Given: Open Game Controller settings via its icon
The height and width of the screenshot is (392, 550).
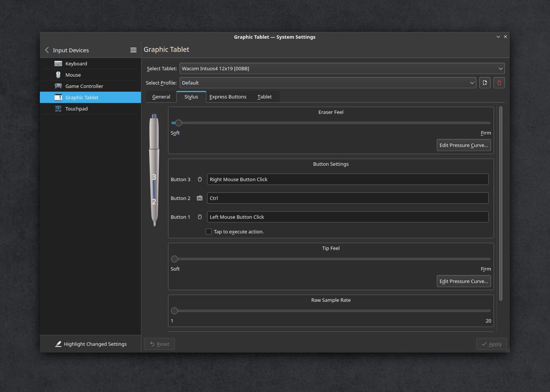Looking at the screenshot, I should 58,86.
